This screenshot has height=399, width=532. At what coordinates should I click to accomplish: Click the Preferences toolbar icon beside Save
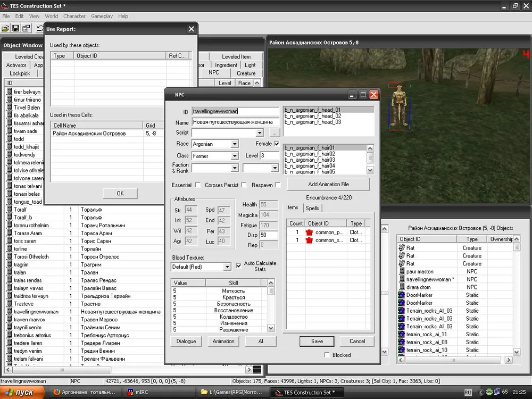click(26, 28)
